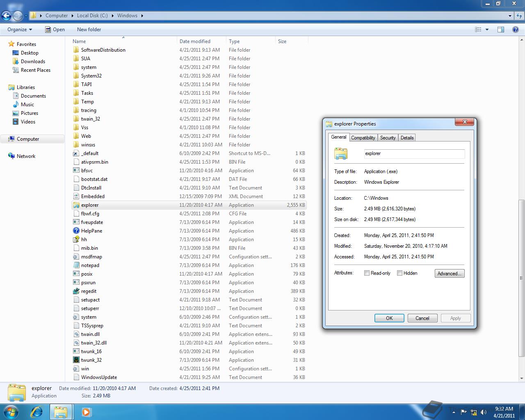
Task: Expand the view options dropdown arrow
Action: [487, 30]
